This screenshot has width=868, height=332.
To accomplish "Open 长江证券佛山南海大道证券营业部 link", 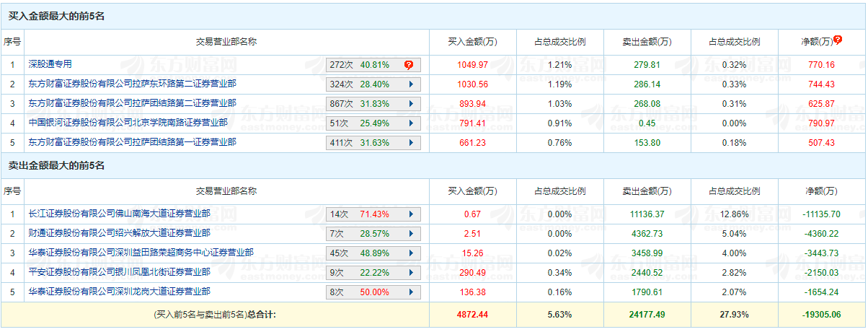I will (119, 214).
